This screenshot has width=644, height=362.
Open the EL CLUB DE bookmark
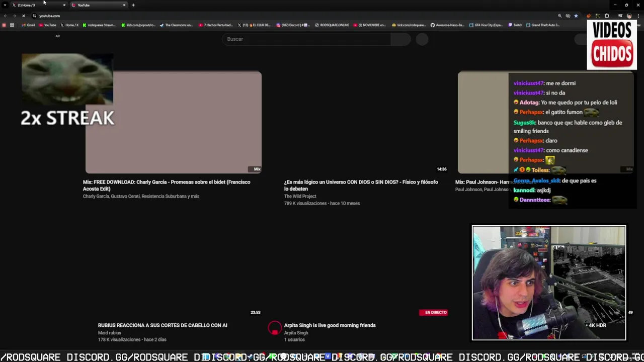pyautogui.click(x=254, y=25)
